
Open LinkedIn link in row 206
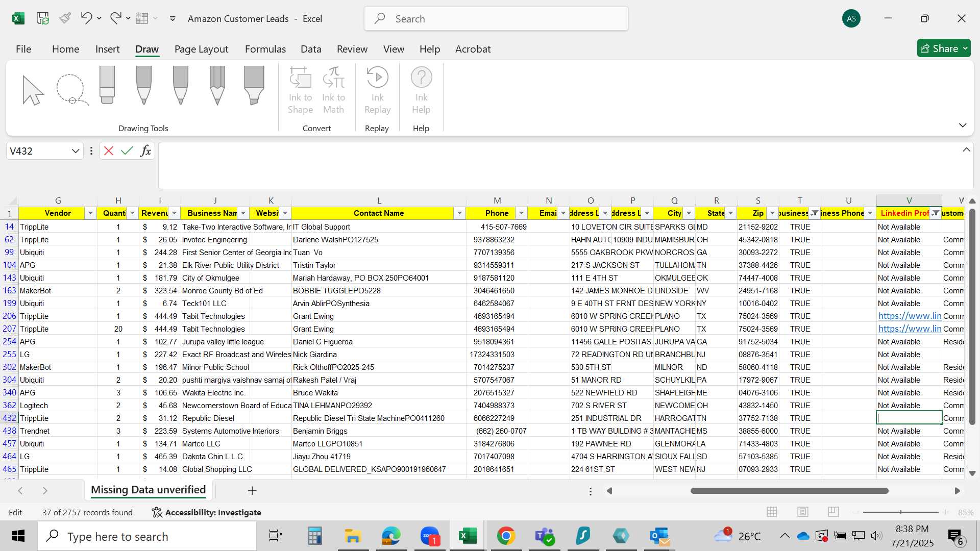click(x=910, y=316)
